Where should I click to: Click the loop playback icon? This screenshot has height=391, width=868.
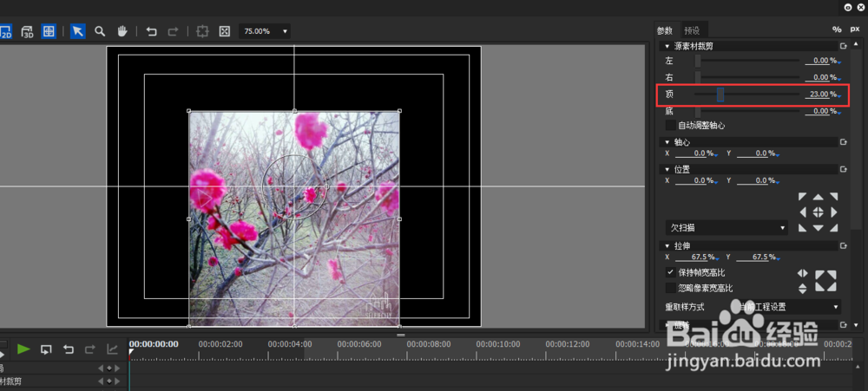point(47,349)
